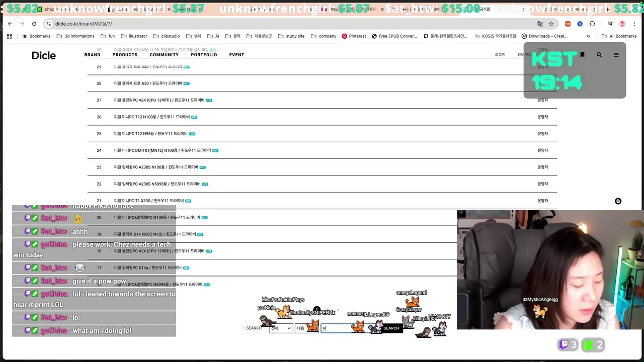Open the 전체 search scope dropdown
Viewport: 644px width, 362px height.
(x=281, y=328)
